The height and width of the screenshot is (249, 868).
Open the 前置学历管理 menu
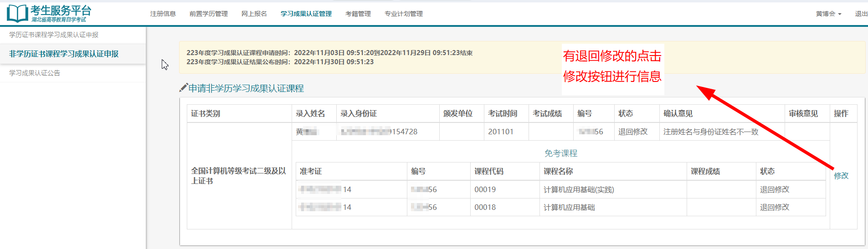(x=208, y=14)
